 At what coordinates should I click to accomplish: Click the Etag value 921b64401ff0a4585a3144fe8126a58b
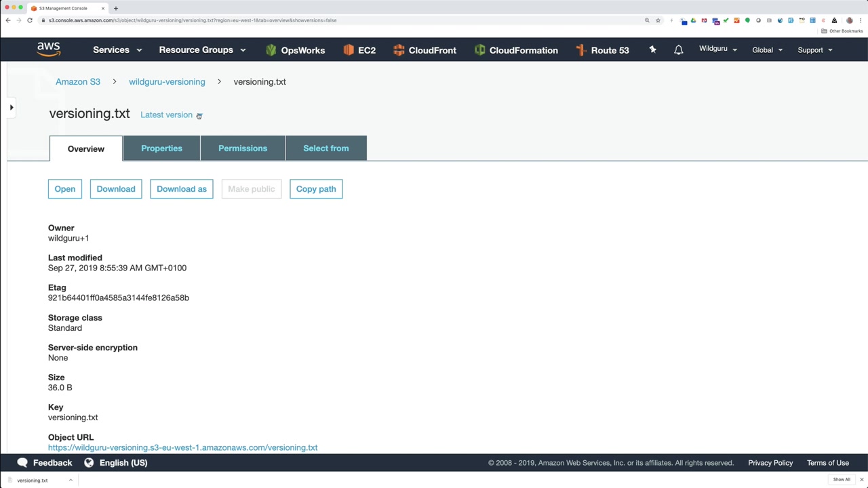[x=119, y=298]
